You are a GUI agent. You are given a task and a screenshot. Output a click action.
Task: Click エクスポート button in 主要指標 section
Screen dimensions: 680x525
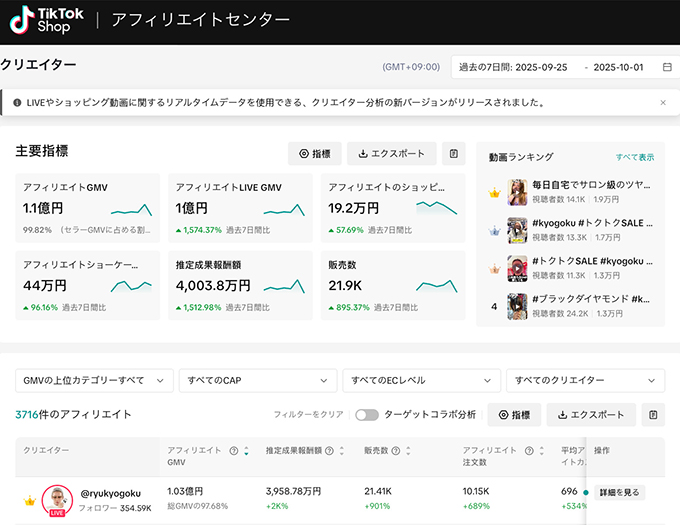coord(392,154)
